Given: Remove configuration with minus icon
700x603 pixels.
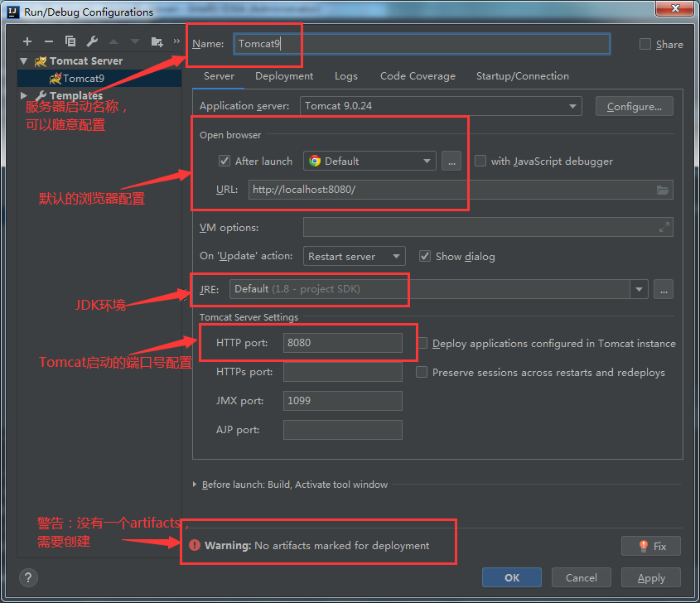Looking at the screenshot, I should (49, 41).
